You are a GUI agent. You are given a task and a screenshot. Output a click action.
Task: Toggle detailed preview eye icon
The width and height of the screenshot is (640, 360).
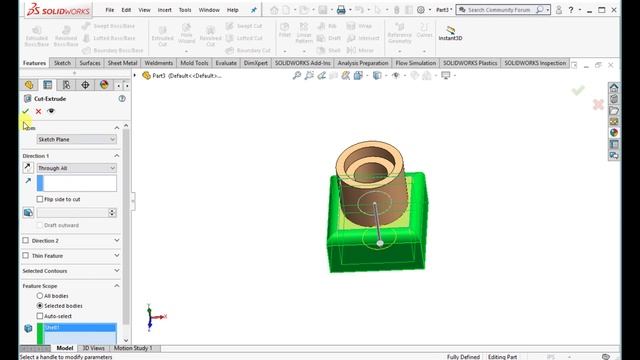click(x=51, y=111)
